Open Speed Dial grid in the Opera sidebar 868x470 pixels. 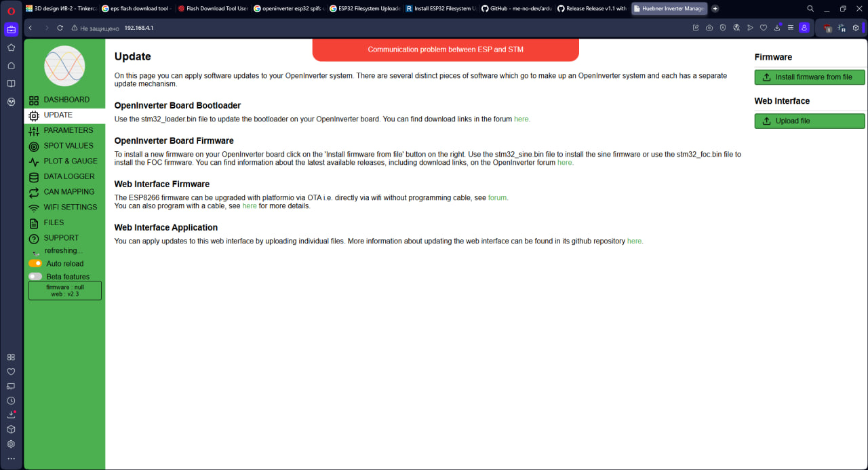pyautogui.click(x=11, y=357)
